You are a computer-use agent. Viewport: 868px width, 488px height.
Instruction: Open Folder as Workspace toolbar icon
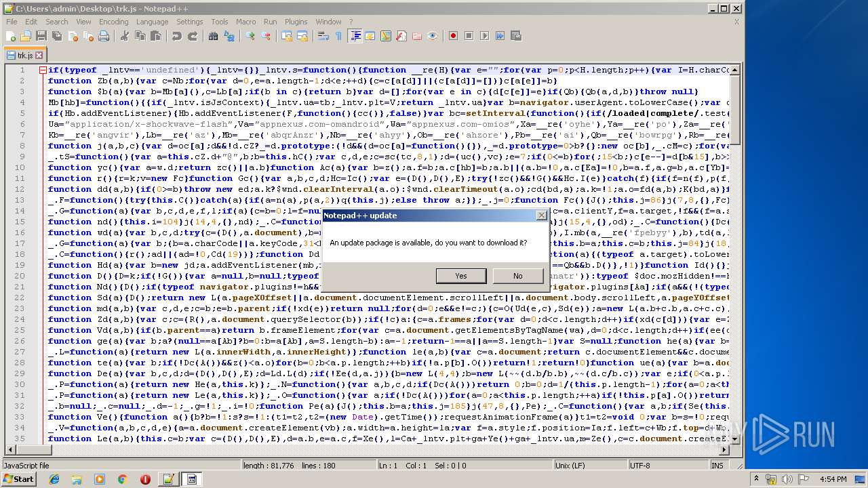[x=417, y=36]
